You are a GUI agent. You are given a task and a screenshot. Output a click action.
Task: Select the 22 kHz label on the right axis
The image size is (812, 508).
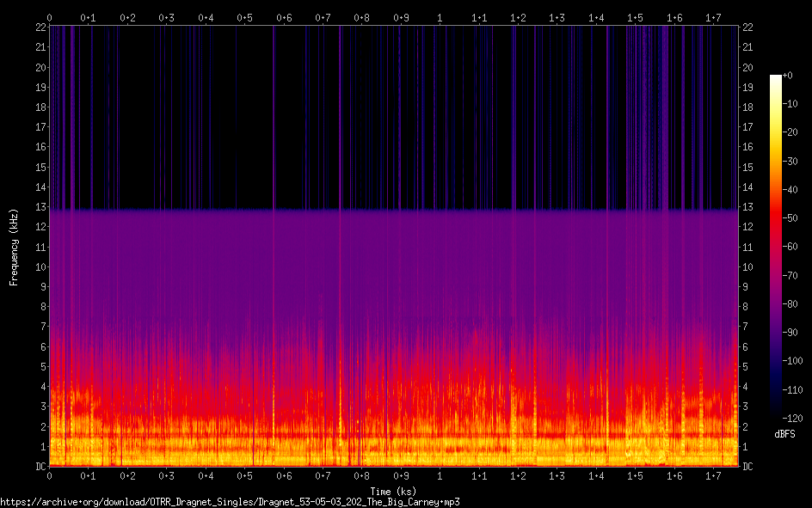pos(748,28)
